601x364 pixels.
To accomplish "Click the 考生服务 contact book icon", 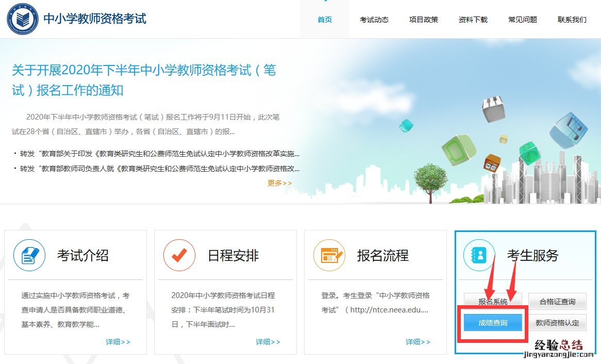I will tap(479, 255).
